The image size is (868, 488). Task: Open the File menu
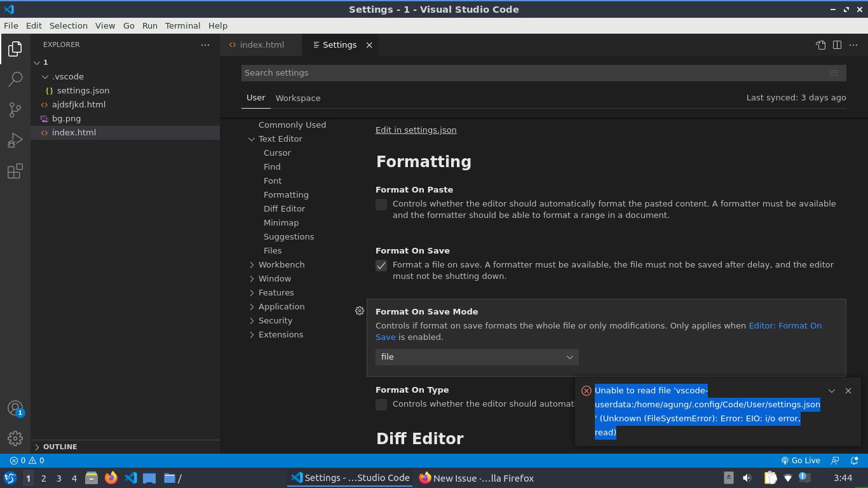tap(11, 25)
